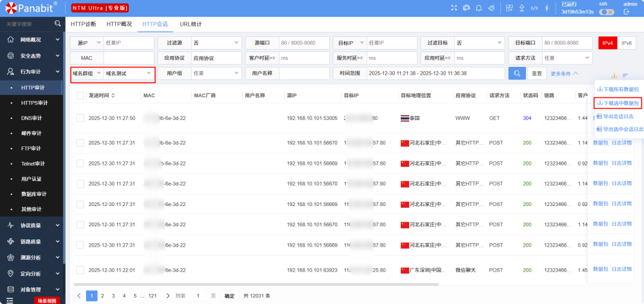The width and height of the screenshot is (644, 304).
Task: Click the upload upgrade arrow icon
Action: coord(522,8)
